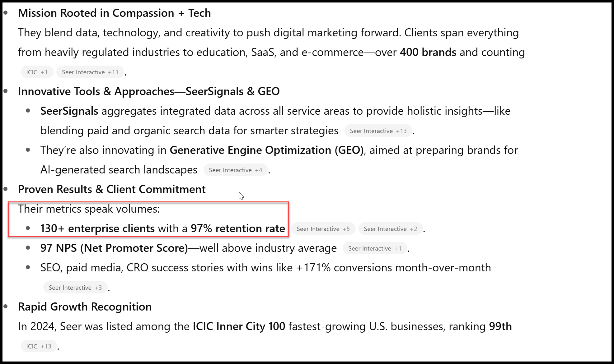Click the "Proven Results & Client Commitment" heading
This screenshot has height=364, width=614.
click(112, 189)
